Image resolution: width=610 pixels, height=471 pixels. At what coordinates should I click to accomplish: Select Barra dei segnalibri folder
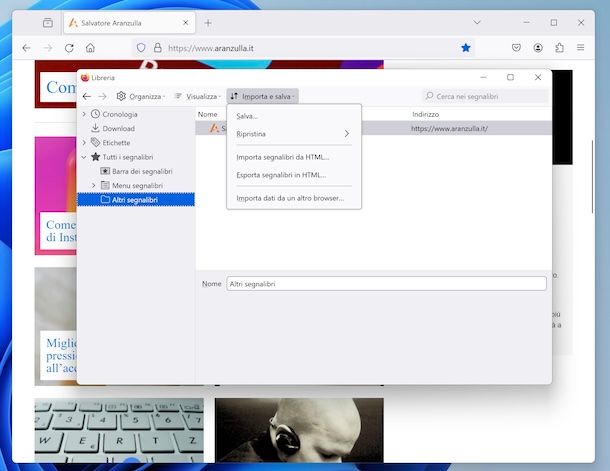(x=142, y=171)
